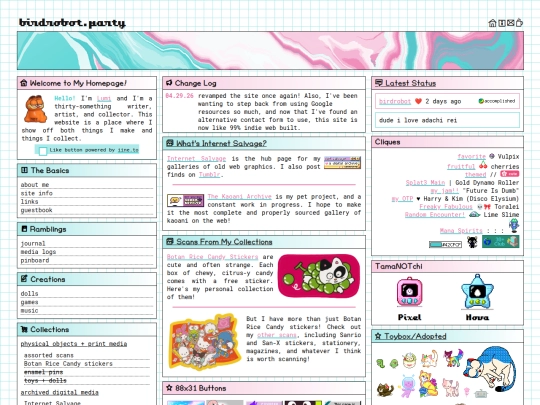Click the coffee cup icon in the header
Image resolution: width=540 pixels, height=405 pixels.
(x=519, y=23)
